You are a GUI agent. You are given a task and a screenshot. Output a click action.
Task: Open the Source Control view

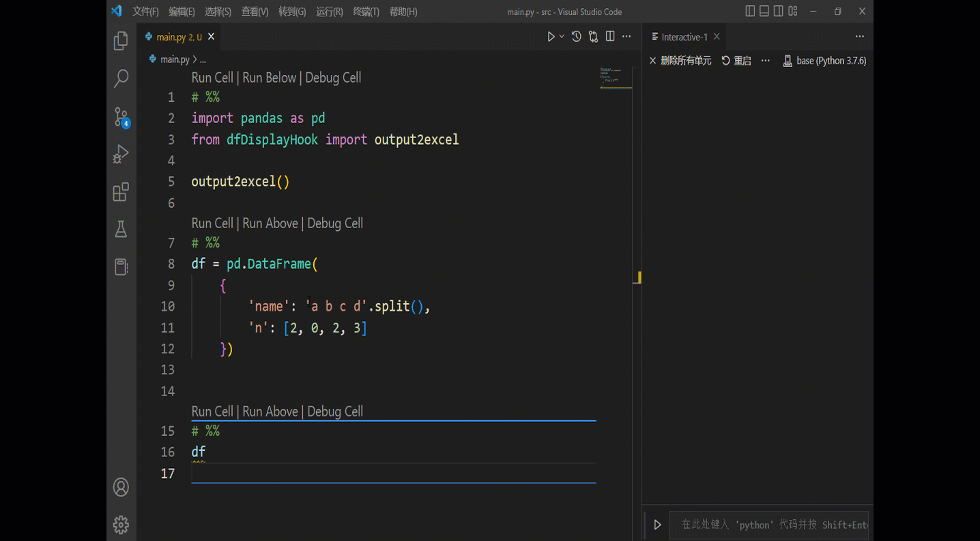coord(121,116)
